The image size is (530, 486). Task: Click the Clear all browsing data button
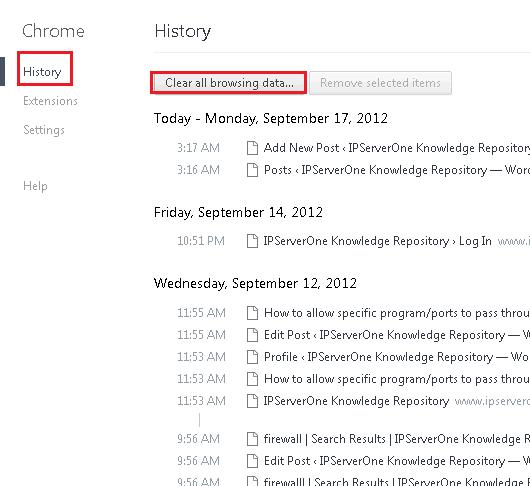[229, 83]
